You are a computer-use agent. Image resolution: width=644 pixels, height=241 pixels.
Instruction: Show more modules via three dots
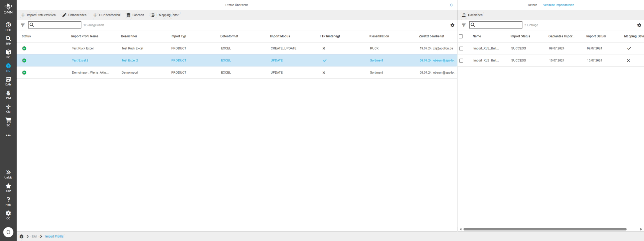pos(8,135)
